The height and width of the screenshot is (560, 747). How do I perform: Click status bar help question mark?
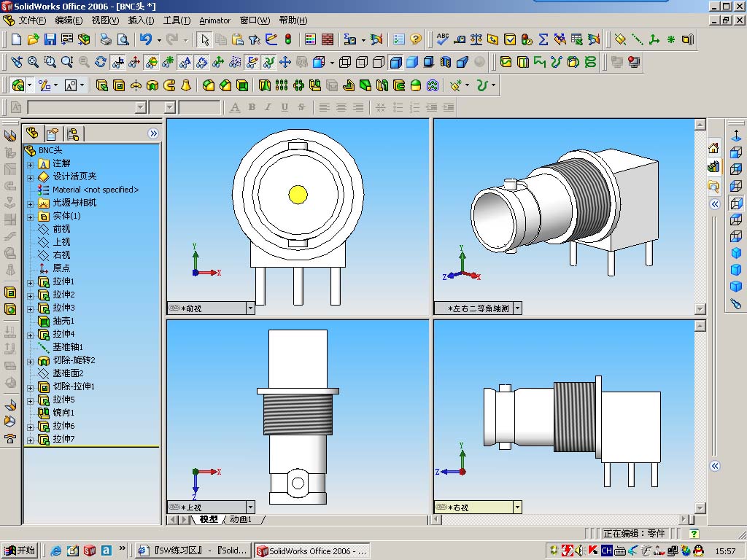pyautogui.click(x=694, y=534)
